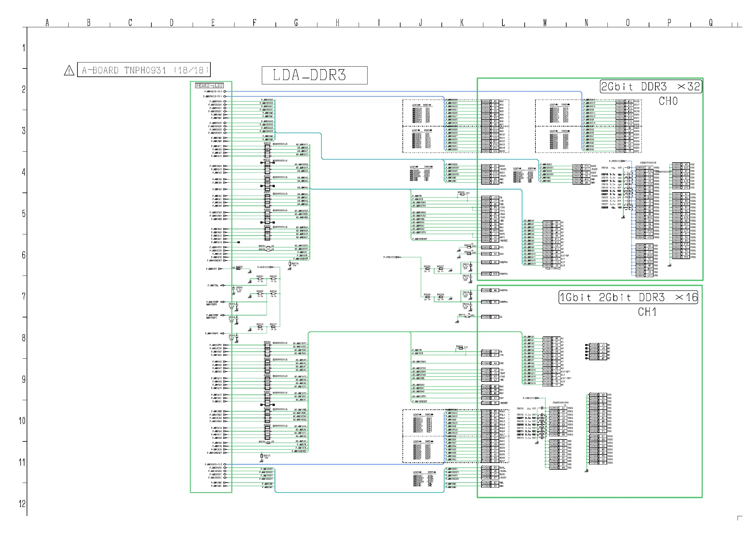Click the R8218 resistor array symbol
The height and width of the screenshot is (534, 756).
pos(267,151)
